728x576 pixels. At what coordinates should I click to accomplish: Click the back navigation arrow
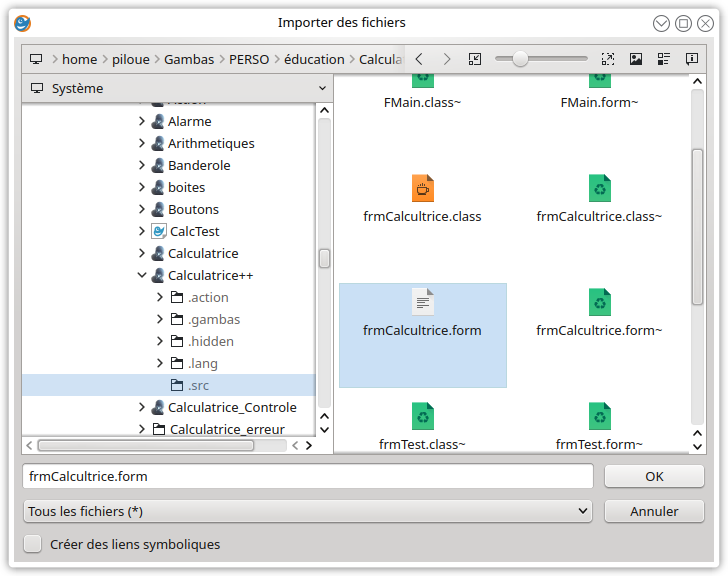coord(419,59)
